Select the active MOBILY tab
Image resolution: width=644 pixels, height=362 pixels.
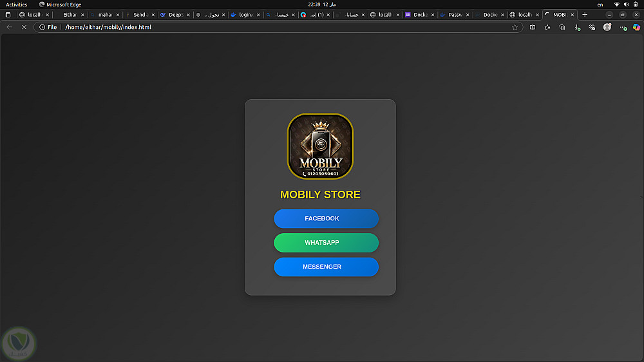coord(558,15)
